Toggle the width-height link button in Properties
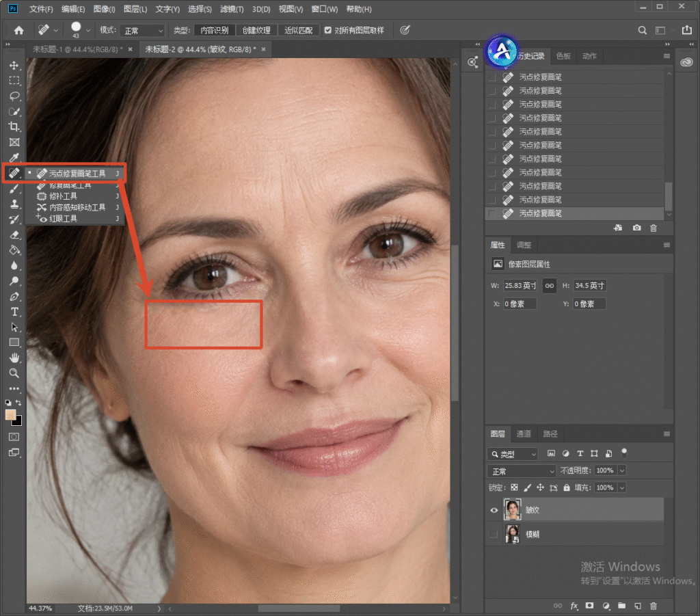700x616 pixels. pyautogui.click(x=550, y=286)
